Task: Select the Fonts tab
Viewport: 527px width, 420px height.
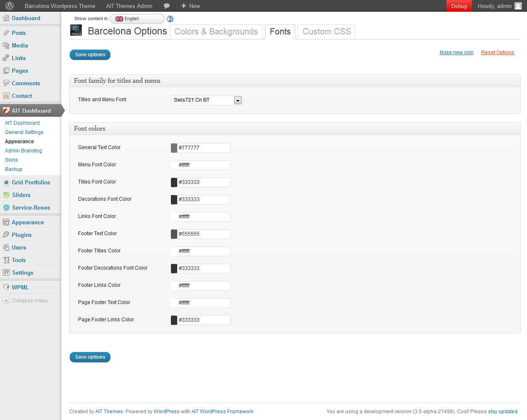Action: point(280,31)
